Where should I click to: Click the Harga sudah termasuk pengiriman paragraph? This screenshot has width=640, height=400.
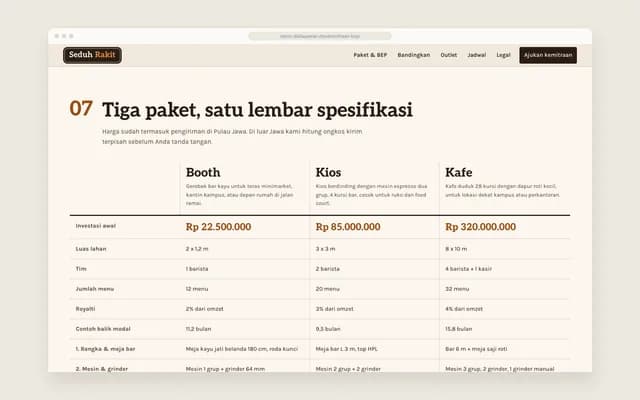(232, 137)
